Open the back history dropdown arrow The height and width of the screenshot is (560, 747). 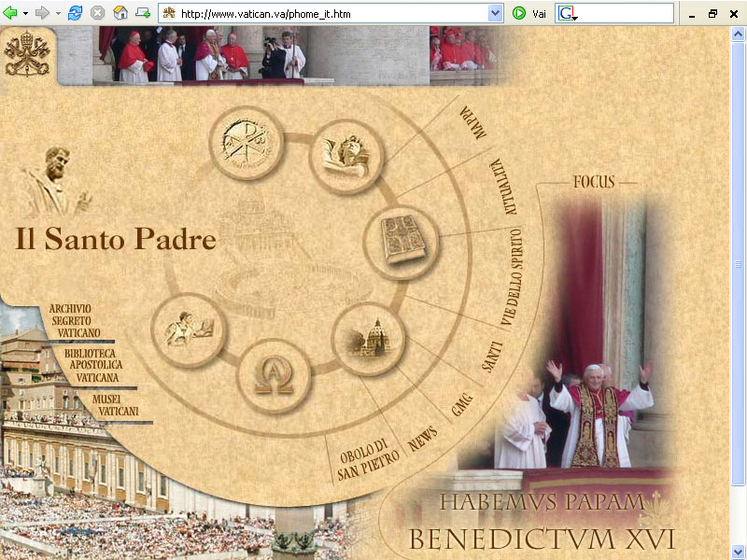[25, 13]
